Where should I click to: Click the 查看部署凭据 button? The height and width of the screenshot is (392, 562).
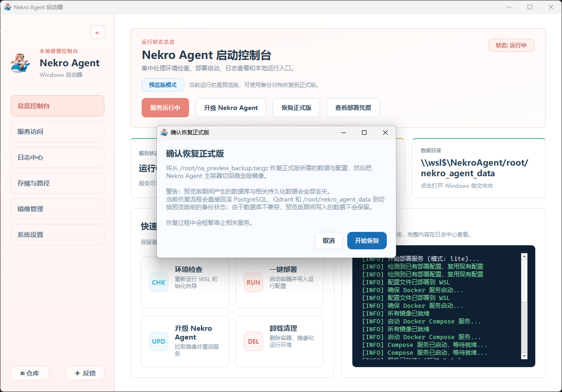point(353,108)
